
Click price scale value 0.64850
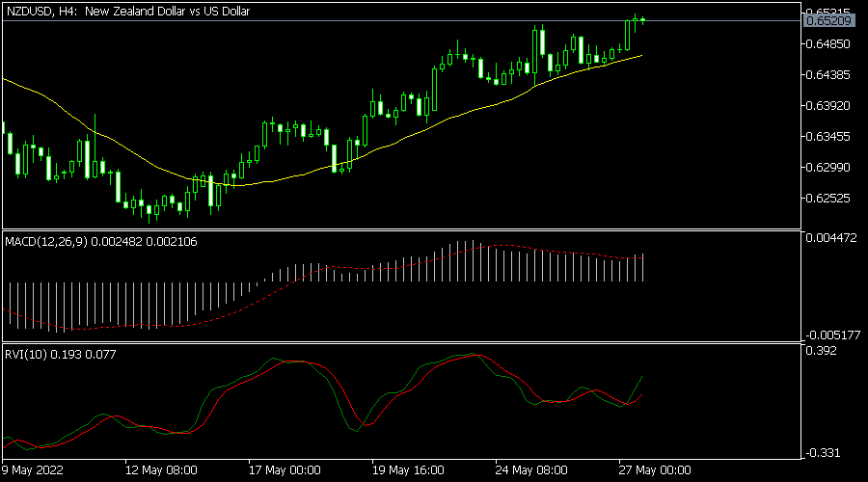(828, 43)
